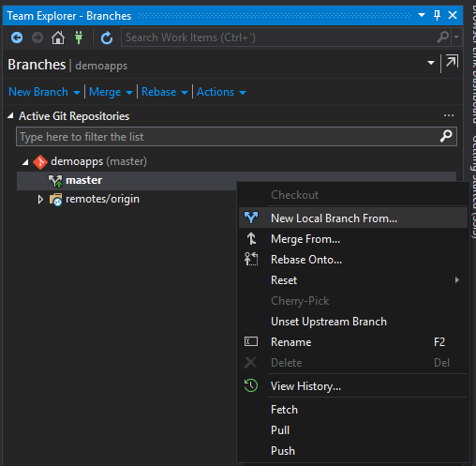Click the Merge From arrow icon
The width and height of the screenshot is (476, 466).
pos(251,238)
